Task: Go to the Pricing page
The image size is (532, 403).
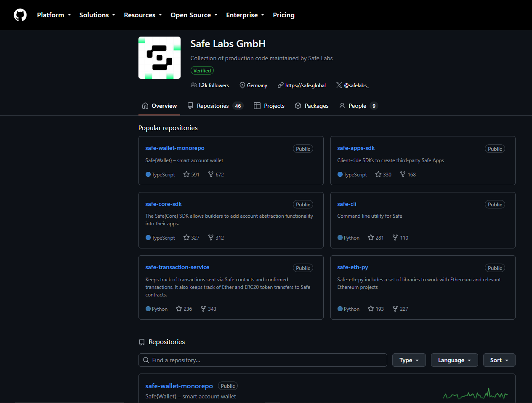Action: (x=284, y=15)
